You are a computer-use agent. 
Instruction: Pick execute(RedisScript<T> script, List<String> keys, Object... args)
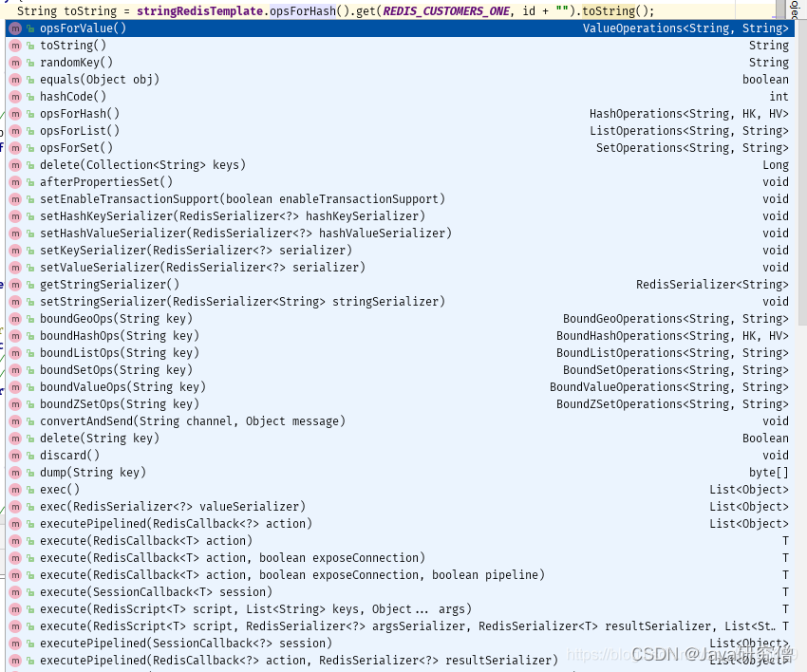400,608
